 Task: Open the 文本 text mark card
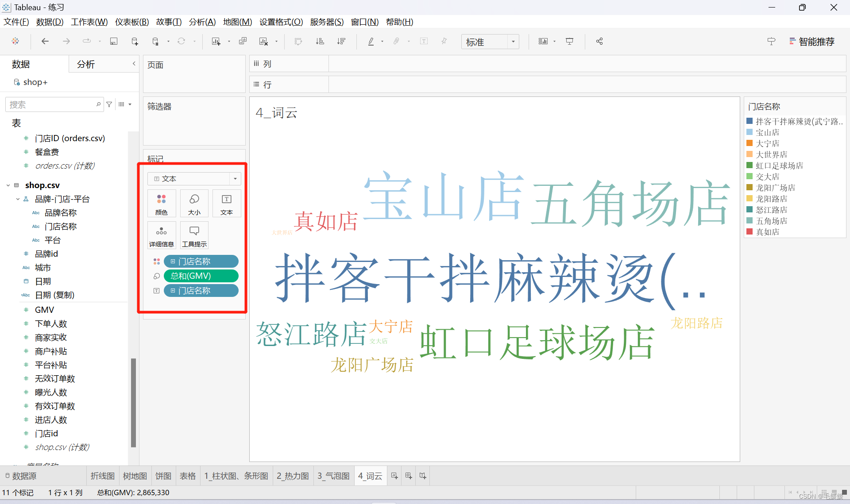pyautogui.click(x=227, y=204)
